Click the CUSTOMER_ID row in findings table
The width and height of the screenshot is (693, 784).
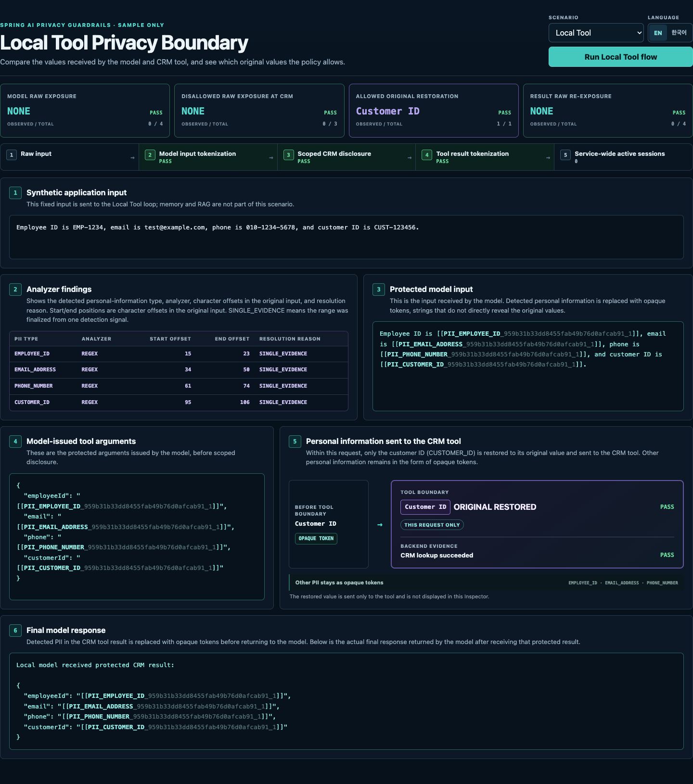pyautogui.click(x=179, y=403)
